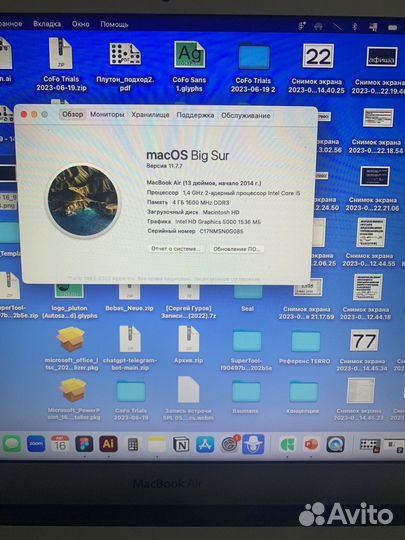Open the Вкладка menu

point(47,24)
